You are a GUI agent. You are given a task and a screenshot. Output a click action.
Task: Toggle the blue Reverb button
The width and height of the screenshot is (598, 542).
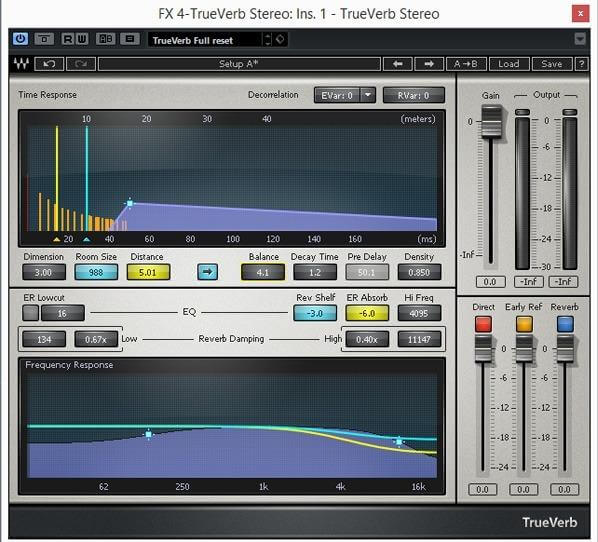click(x=565, y=324)
